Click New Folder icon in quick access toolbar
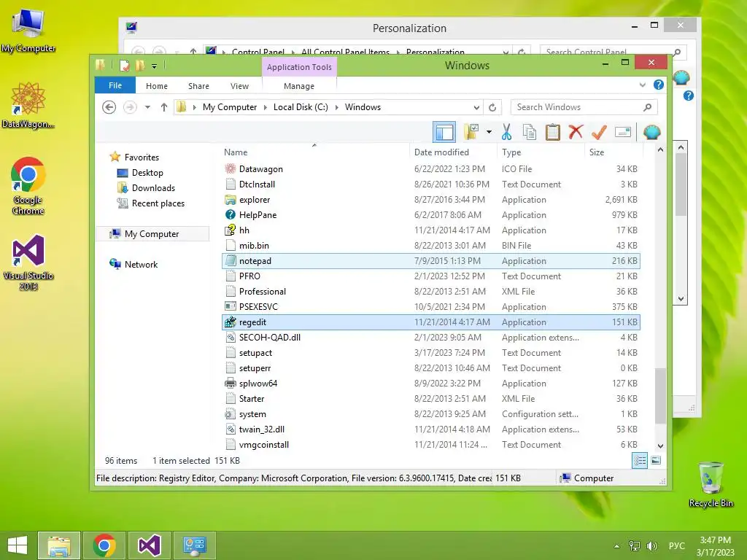Image resolution: width=747 pixels, height=560 pixels. [x=140, y=65]
